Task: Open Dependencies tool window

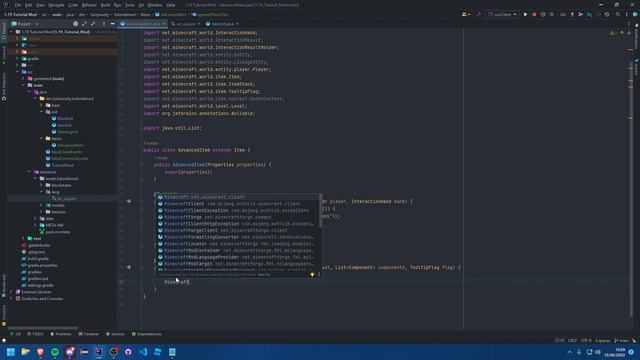Action: 147,334
